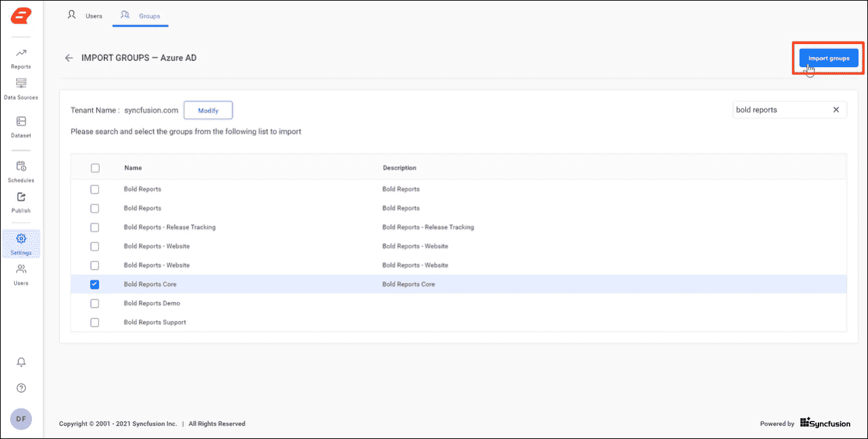Screen dimensions: 868x439
Task: Open Users in the sidebar
Action: pos(21,275)
